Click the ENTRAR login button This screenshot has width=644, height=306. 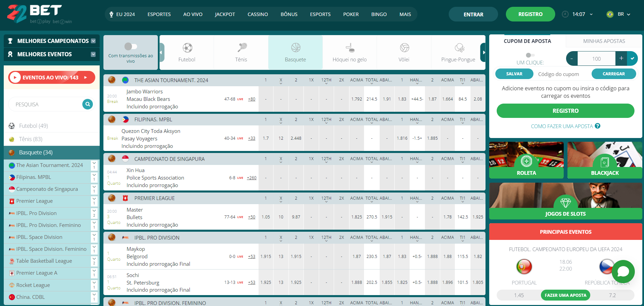(473, 14)
